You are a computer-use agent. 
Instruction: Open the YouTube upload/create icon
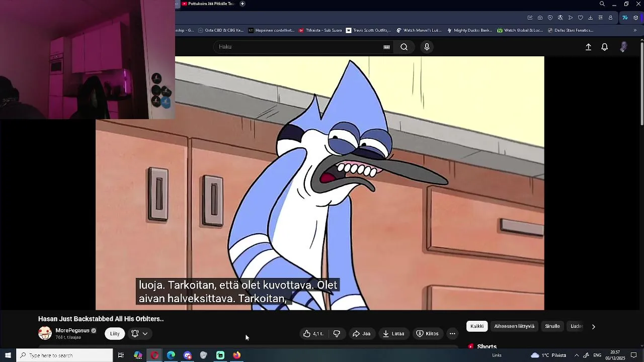click(x=588, y=47)
